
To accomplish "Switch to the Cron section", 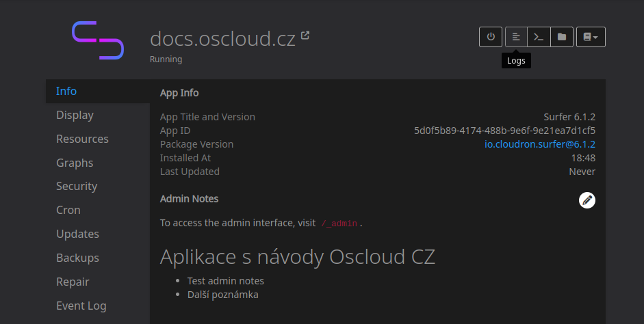I will (68, 210).
